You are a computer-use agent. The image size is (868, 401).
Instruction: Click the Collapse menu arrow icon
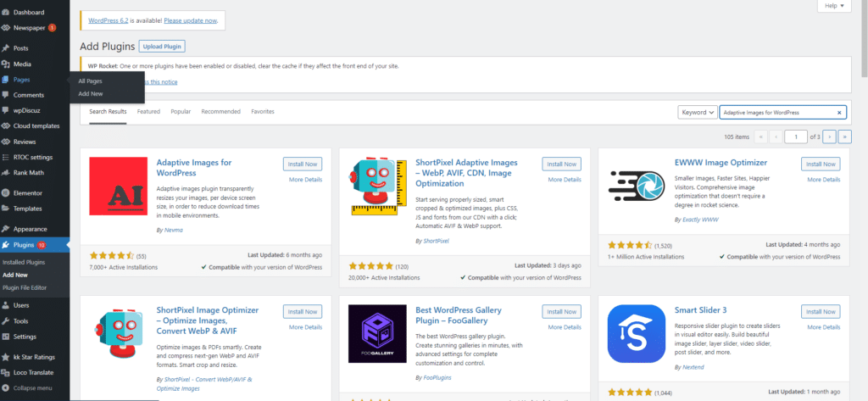pyautogui.click(x=6, y=387)
